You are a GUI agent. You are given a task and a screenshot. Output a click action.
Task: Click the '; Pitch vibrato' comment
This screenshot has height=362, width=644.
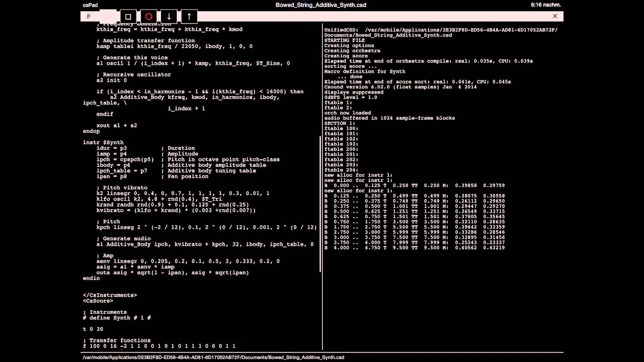[122, 188]
